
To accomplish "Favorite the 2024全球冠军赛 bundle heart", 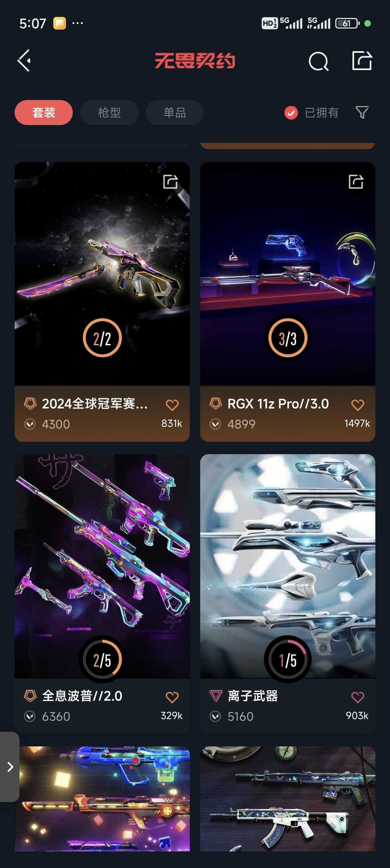I will pyautogui.click(x=172, y=405).
